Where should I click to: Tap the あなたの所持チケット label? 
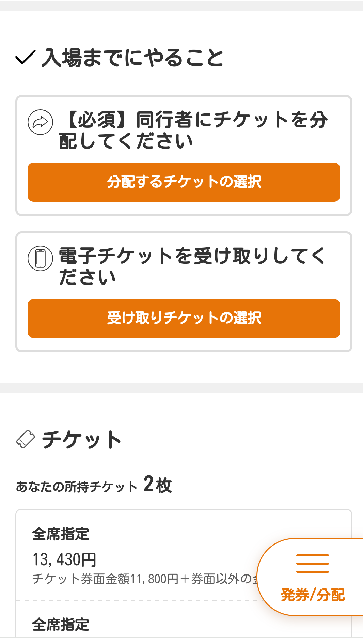(77, 487)
